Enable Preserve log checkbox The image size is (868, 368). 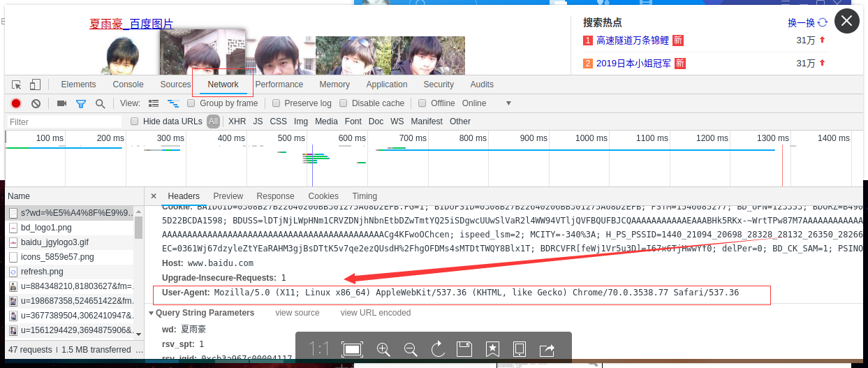pyautogui.click(x=277, y=103)
